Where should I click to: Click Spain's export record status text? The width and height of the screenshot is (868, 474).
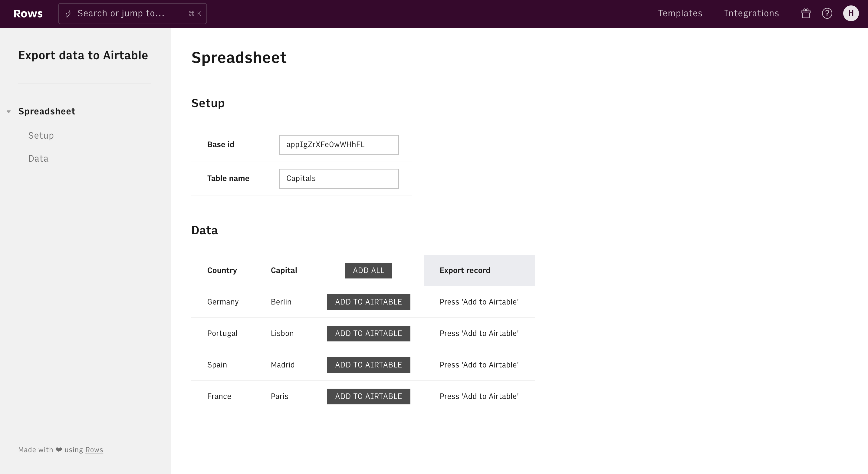point(479,365)
